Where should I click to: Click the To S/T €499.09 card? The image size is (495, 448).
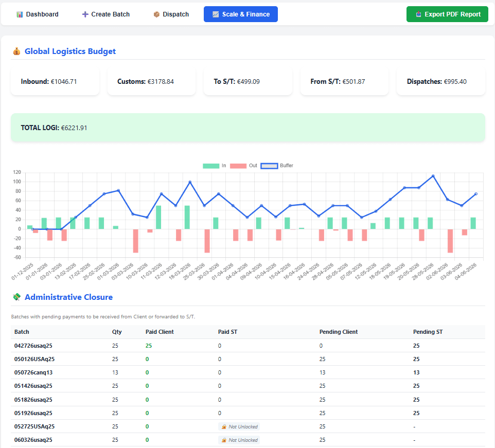click(248, 81)
